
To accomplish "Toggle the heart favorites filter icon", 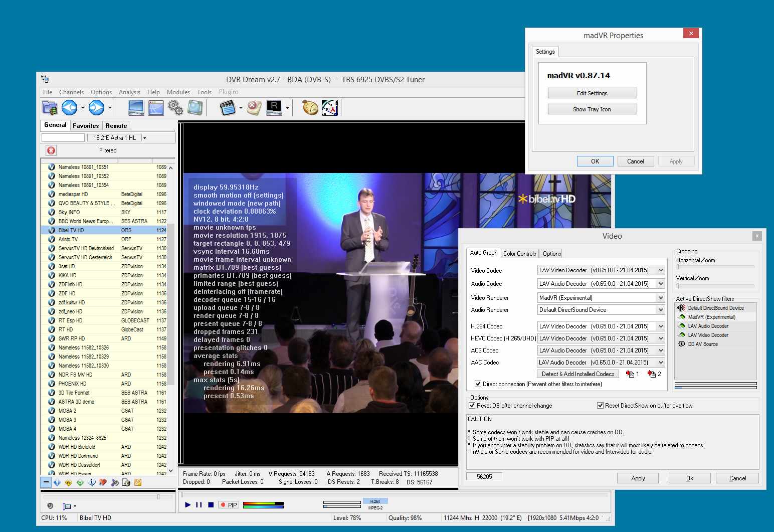I will (103, 482).
